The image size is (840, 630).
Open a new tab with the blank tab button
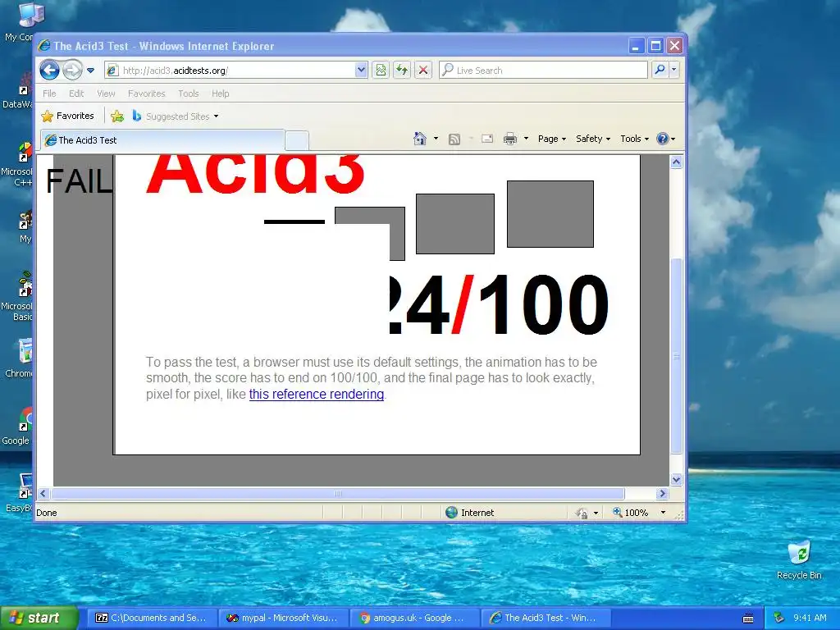[x=297, y=140]
